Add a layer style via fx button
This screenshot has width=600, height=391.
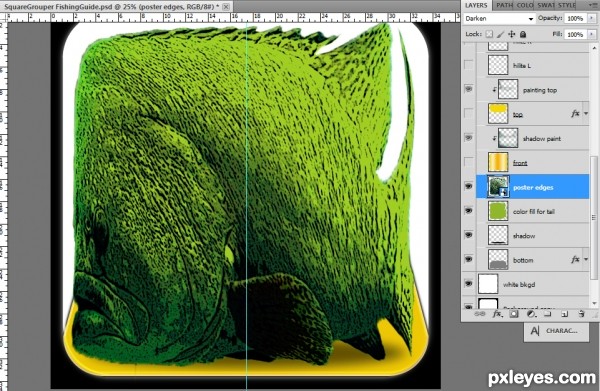497,314
